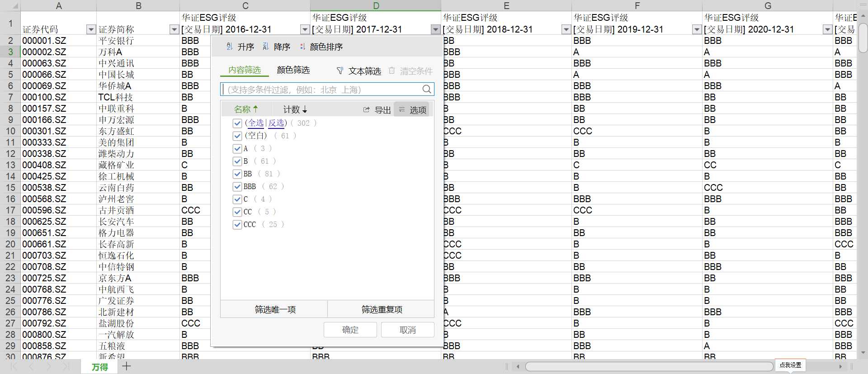
Task: Open 选项 options button
Action: click(x=412, y=109)
